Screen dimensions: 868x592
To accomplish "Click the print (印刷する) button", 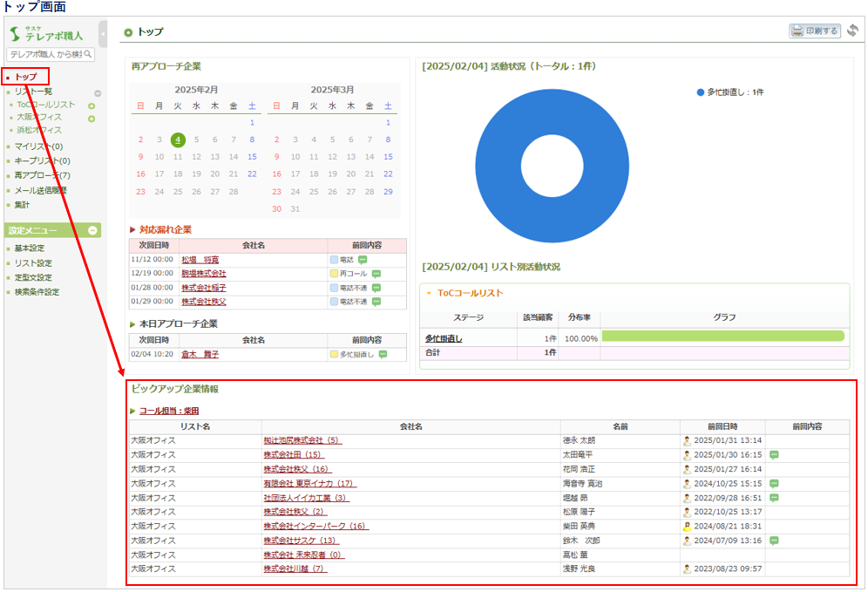I will tap(814, 31).
